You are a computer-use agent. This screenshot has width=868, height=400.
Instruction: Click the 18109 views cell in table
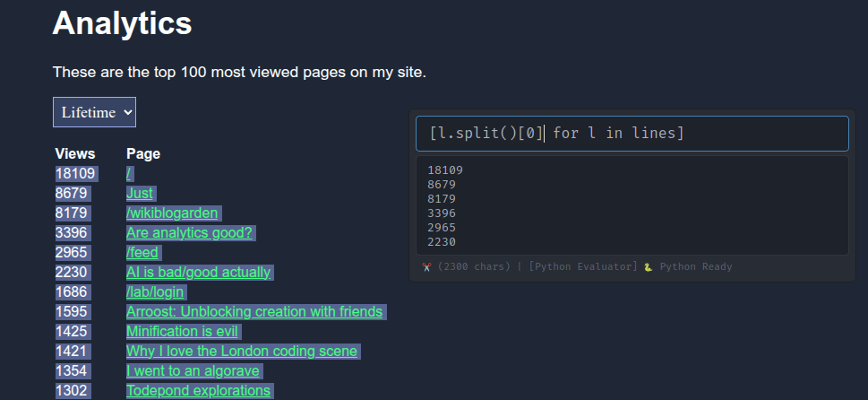pyautogui.click(x=75, y=173)
